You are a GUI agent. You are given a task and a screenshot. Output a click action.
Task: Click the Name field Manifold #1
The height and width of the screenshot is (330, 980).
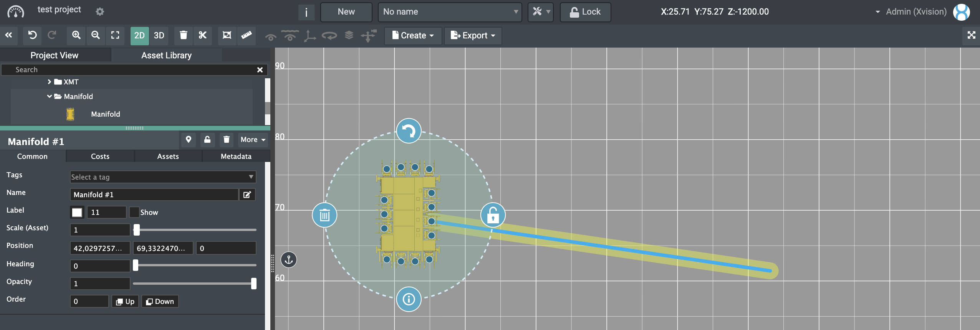pyautogui.click(x=154, y=195)
